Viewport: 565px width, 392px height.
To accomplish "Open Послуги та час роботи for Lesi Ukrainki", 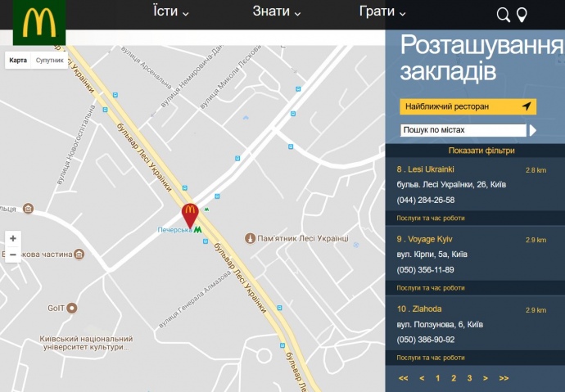I will pyautogui.click(x=431, y=219).
